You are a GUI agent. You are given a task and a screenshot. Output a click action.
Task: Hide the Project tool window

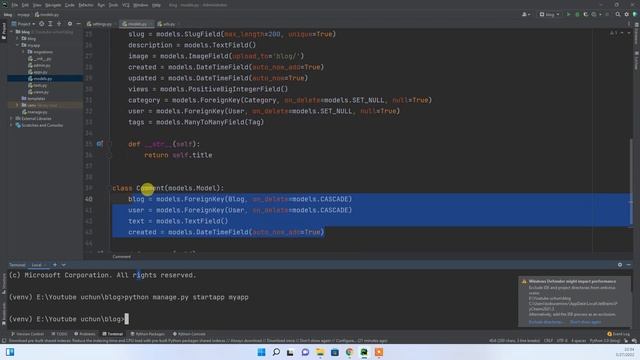[78, 24]
